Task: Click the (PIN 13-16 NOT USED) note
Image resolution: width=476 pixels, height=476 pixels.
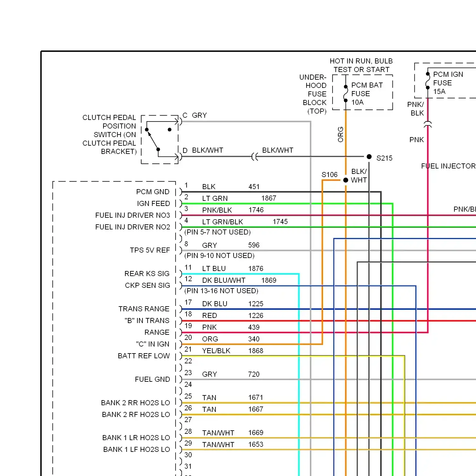Action: pyautogui.click(x=221, y=291)
